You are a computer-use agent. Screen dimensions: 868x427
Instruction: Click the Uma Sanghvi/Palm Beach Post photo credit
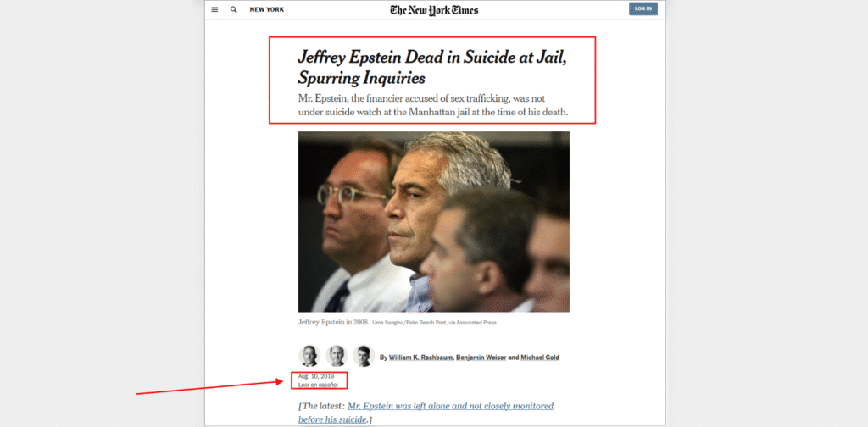435,323
